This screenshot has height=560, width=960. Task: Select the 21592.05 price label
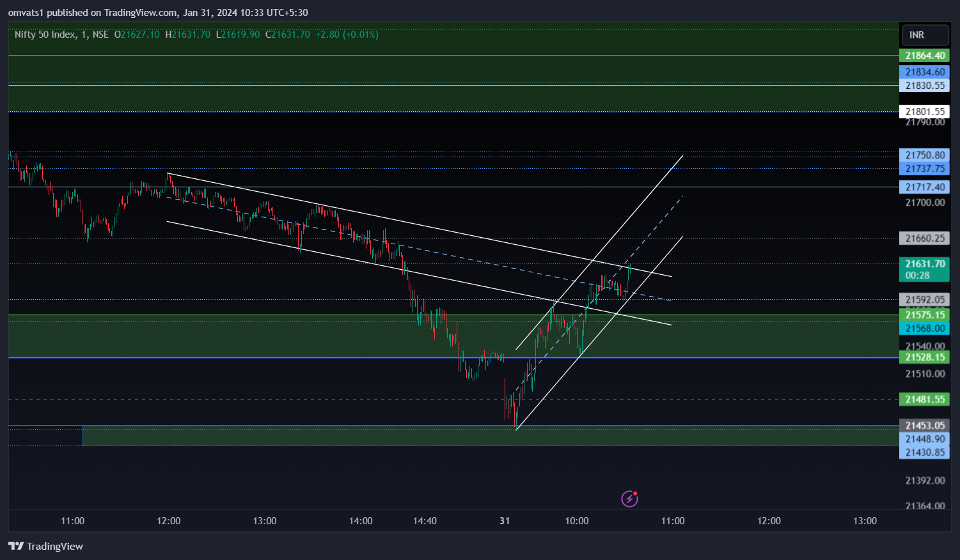point(924,300)
